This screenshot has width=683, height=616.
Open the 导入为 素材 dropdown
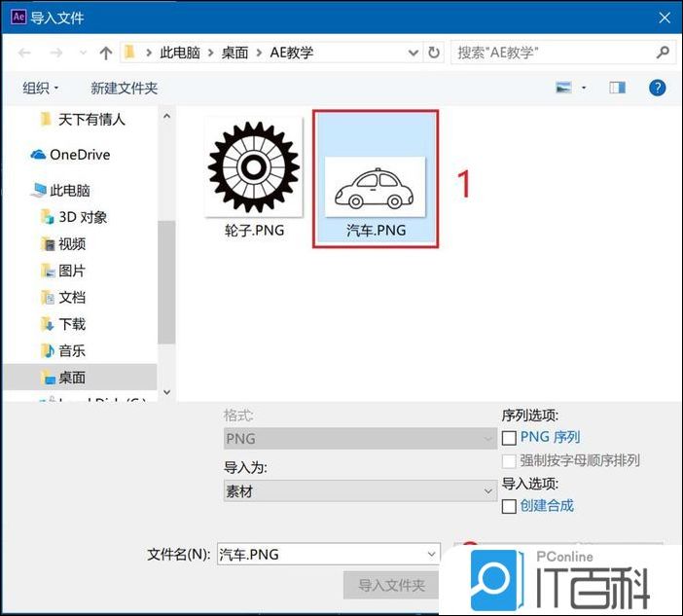360,491
